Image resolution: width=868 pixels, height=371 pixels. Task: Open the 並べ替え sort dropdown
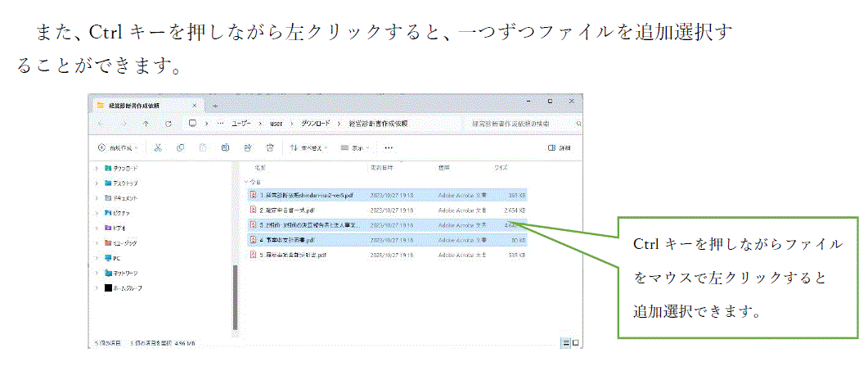coord(308,148)
